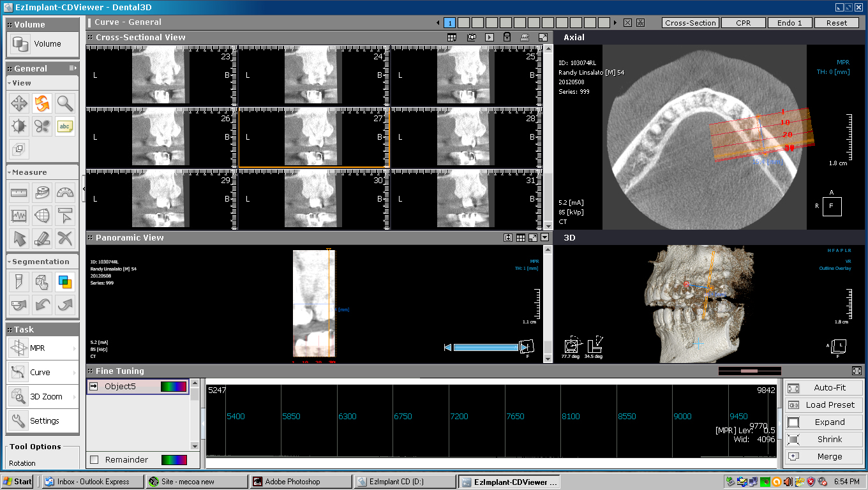Open the brightness/contrast windowing tool
Screen dimensions: 868x490
point(19,126)
